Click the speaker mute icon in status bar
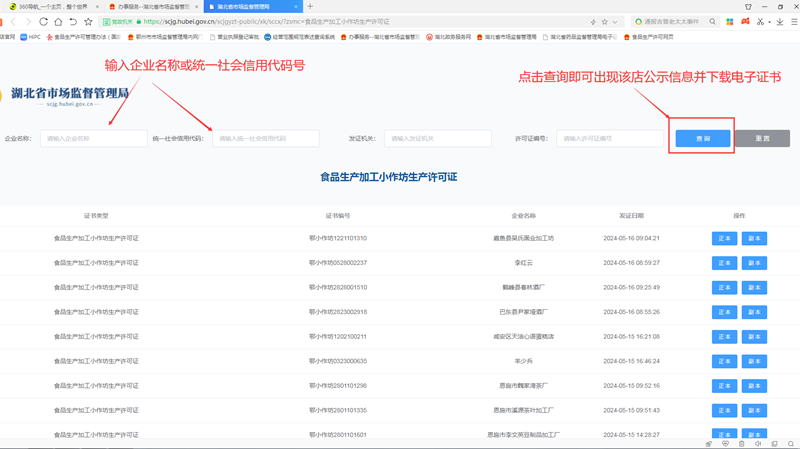800x449 pixels. click(x=758, y=444)
